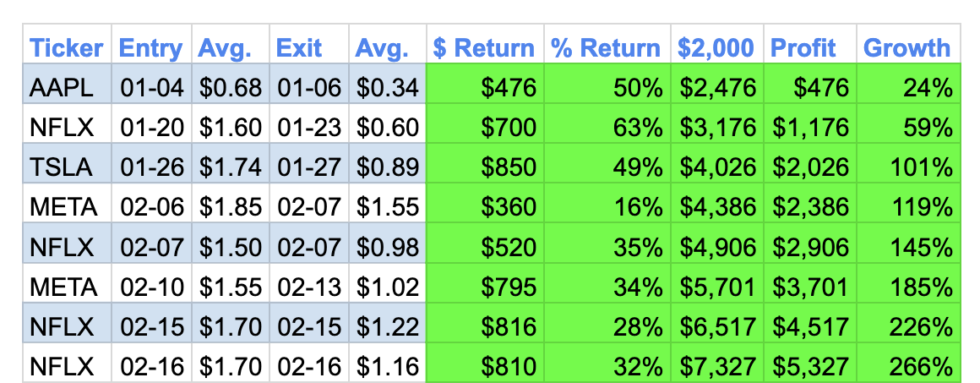Select the 01-20 entry date cell

click(151, 127)
